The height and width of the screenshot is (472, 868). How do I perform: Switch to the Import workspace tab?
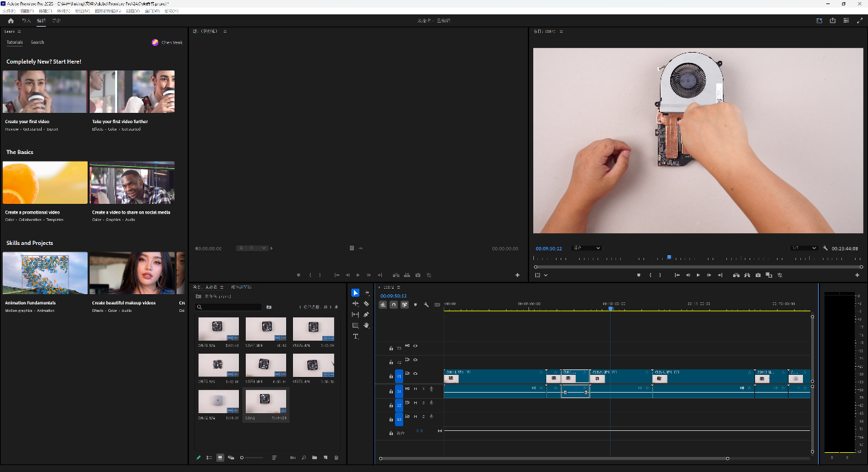[27, 21]
